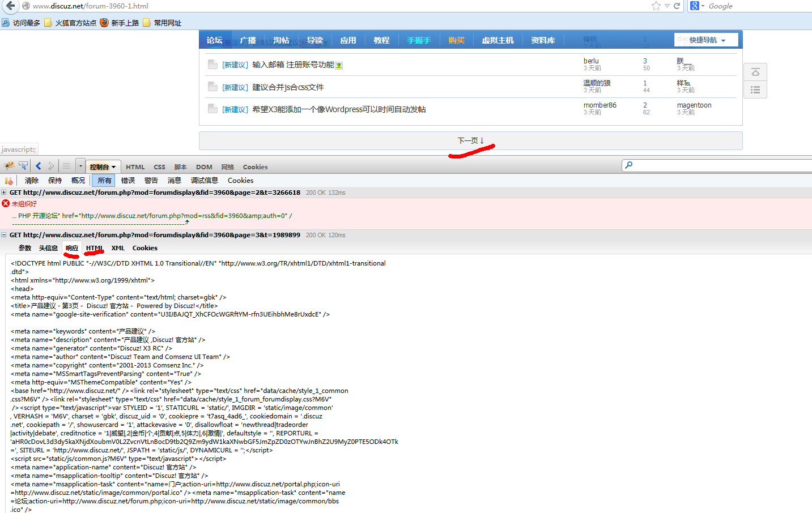812x513 pixels.
Task: Toggle the break-on-all-errors icon
Action: point(8,181)
